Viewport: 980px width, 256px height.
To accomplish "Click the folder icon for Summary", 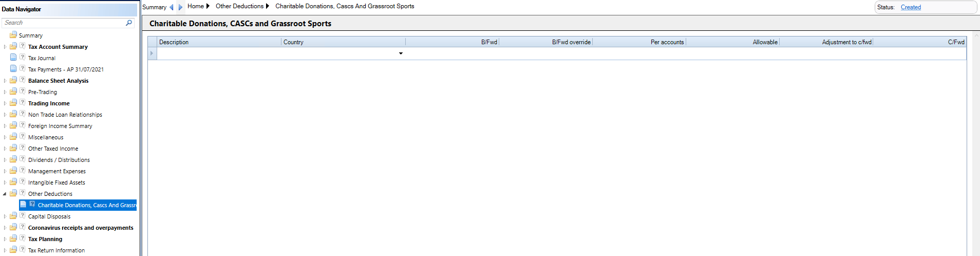I will (x=13, y=35).
